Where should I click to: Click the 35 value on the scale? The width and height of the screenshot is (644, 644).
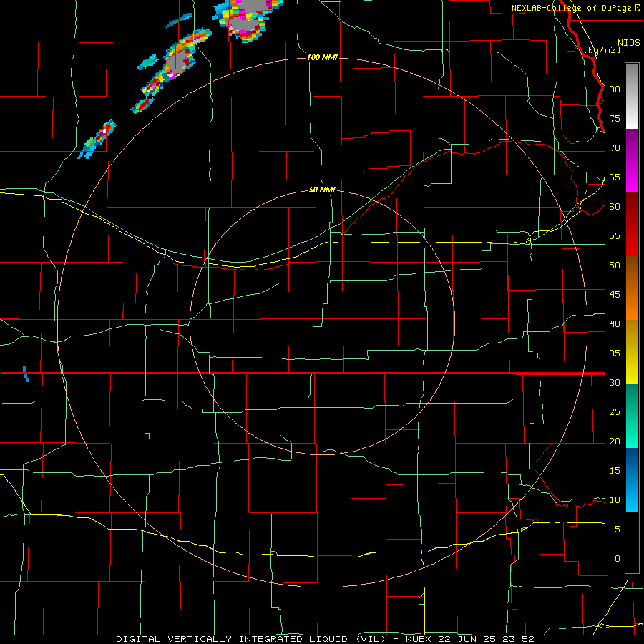(x=615, y=353)
